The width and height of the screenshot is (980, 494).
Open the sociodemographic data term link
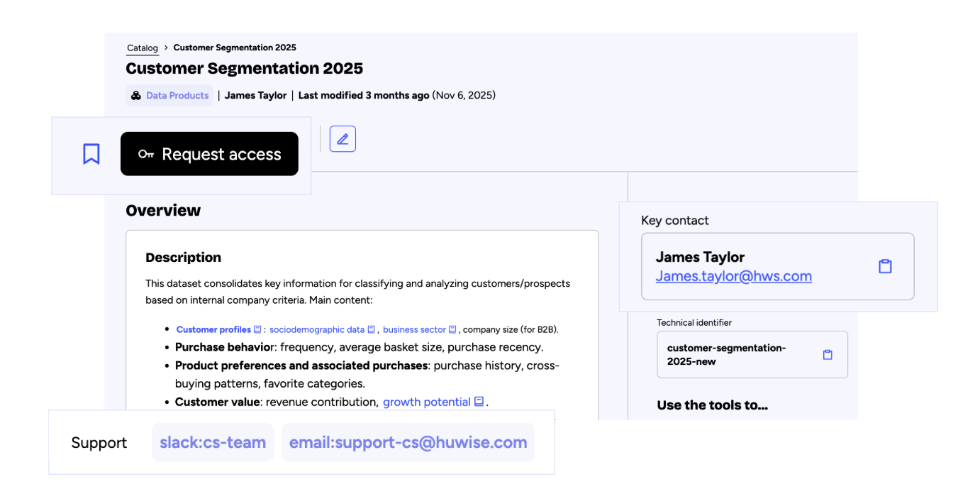tap(317, 329)
